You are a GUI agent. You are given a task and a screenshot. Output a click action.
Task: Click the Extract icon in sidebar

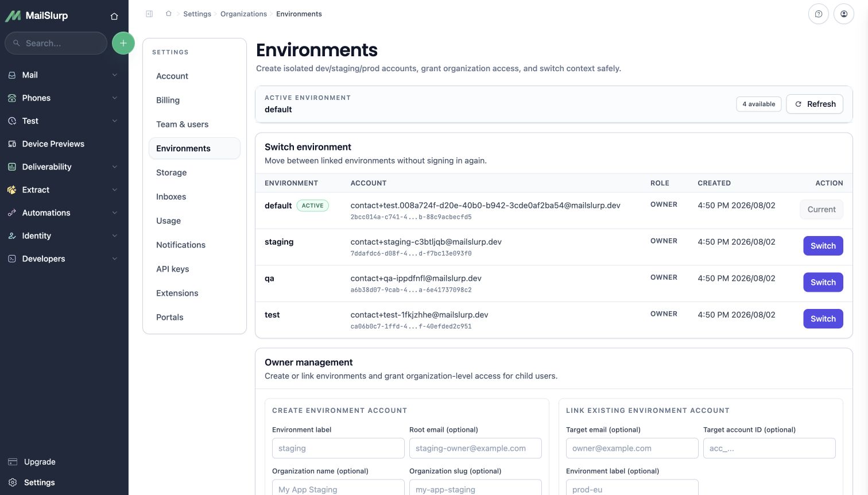(12, 190)
